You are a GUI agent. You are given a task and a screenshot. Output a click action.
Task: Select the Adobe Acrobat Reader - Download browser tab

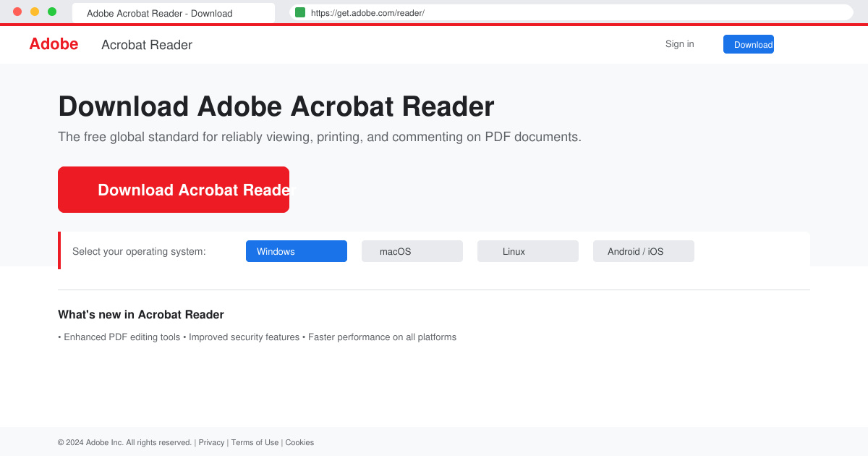[x=174, y=13]
